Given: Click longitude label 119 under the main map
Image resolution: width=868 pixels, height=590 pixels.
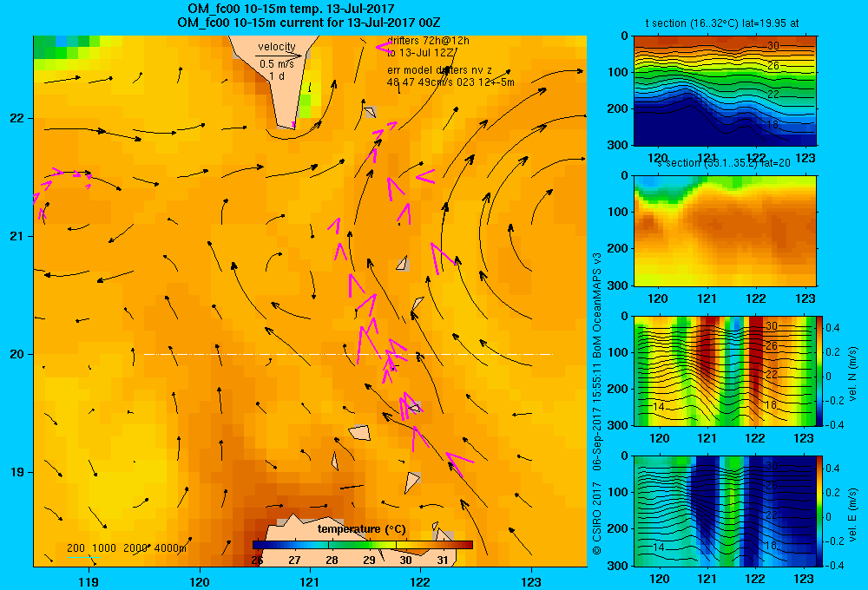Looking at the screenshot, I should pos(89,581).
